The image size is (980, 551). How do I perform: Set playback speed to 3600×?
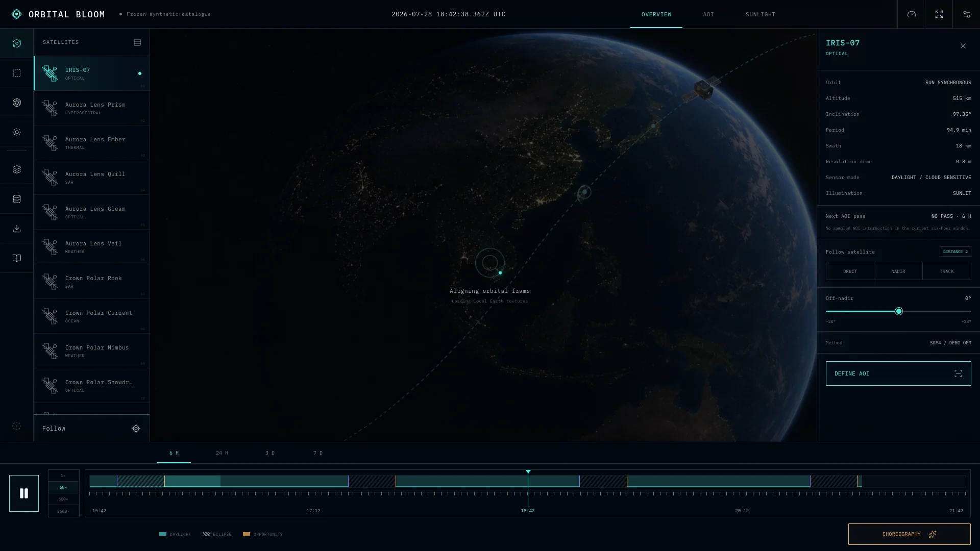[x=63, y=511]
